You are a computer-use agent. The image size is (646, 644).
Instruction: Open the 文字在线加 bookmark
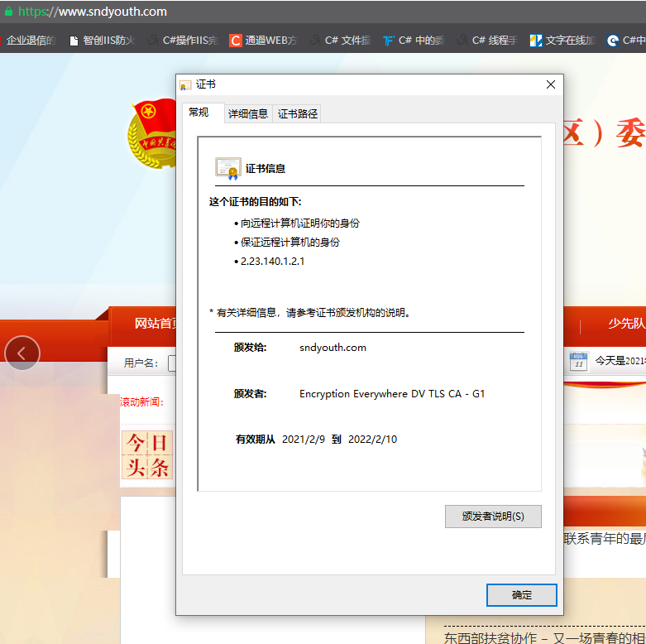click(x=562, y=40)
